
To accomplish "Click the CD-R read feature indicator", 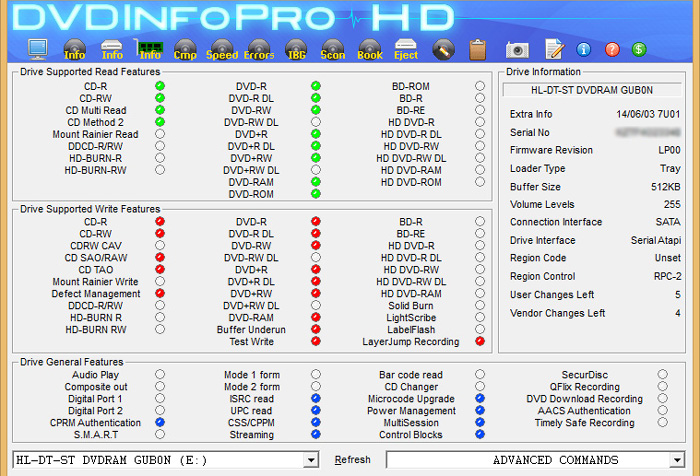I will [x=160, y=86].
